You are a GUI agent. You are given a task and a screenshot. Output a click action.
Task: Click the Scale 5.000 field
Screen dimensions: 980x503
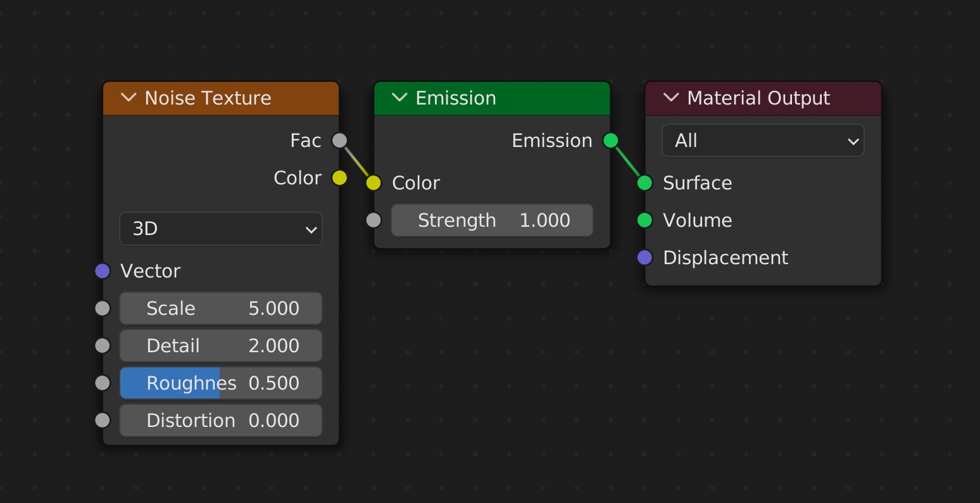click(x=221, y=309)
